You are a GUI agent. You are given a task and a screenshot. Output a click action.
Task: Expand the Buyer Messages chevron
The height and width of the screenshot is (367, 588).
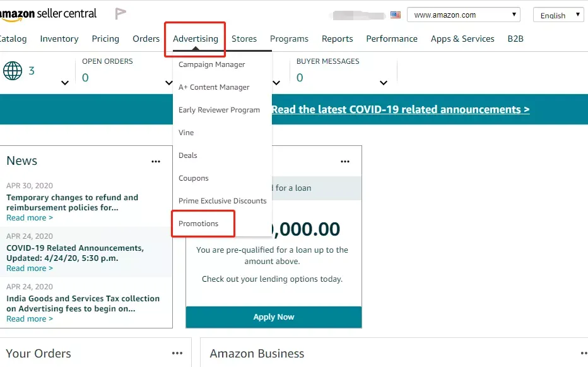click(383, 83)
